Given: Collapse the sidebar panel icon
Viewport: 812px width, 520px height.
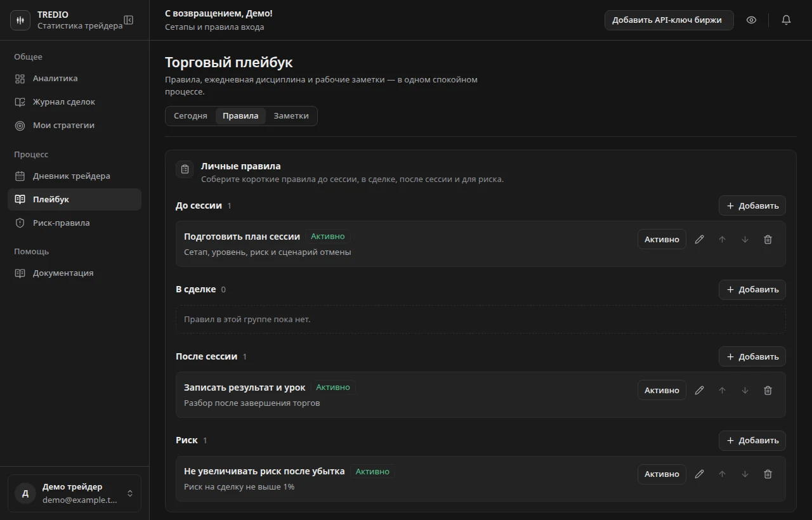Looking at the screenshot, I should [129, 20].
